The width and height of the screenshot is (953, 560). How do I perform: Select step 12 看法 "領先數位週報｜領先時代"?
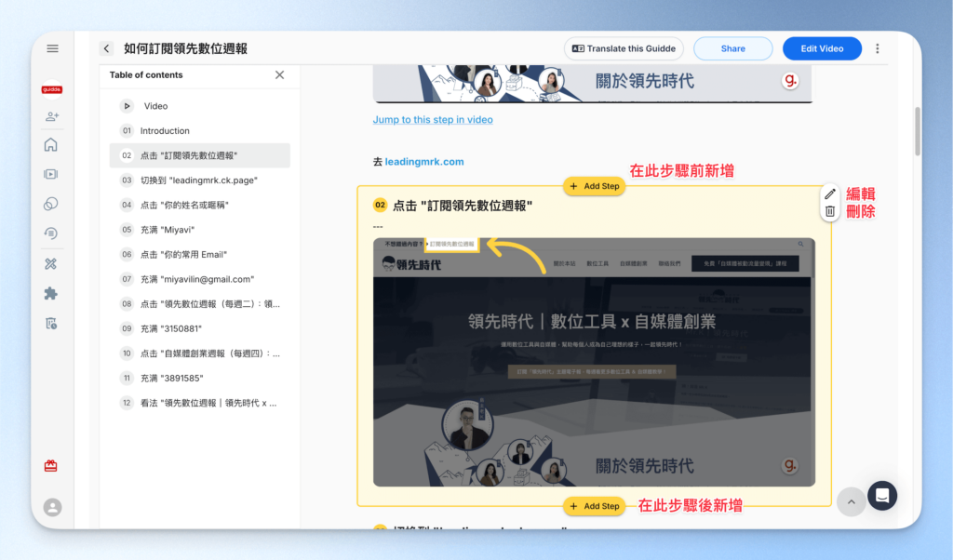[199, 403]
